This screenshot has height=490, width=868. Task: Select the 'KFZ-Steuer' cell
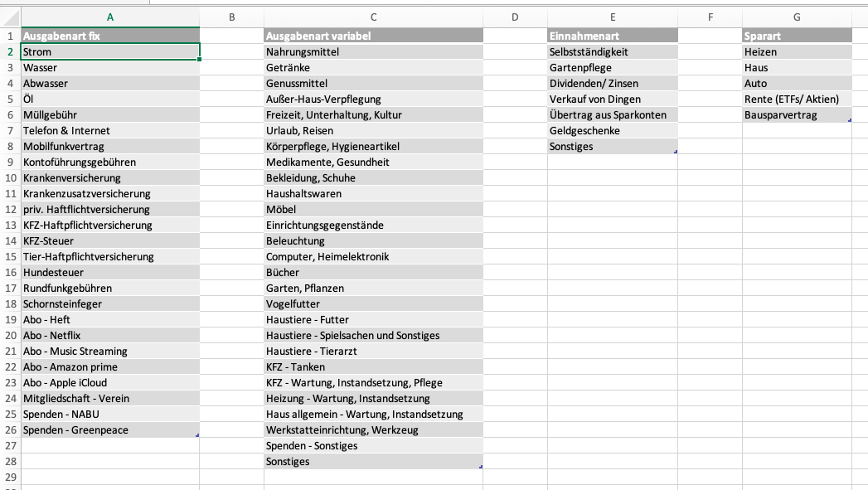click(x=110, y=240)
